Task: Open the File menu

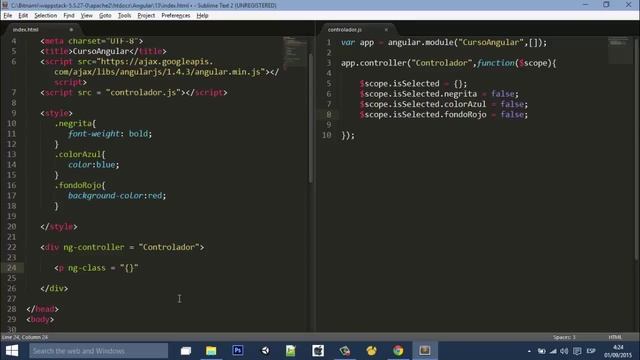Action: click(8, 16)
